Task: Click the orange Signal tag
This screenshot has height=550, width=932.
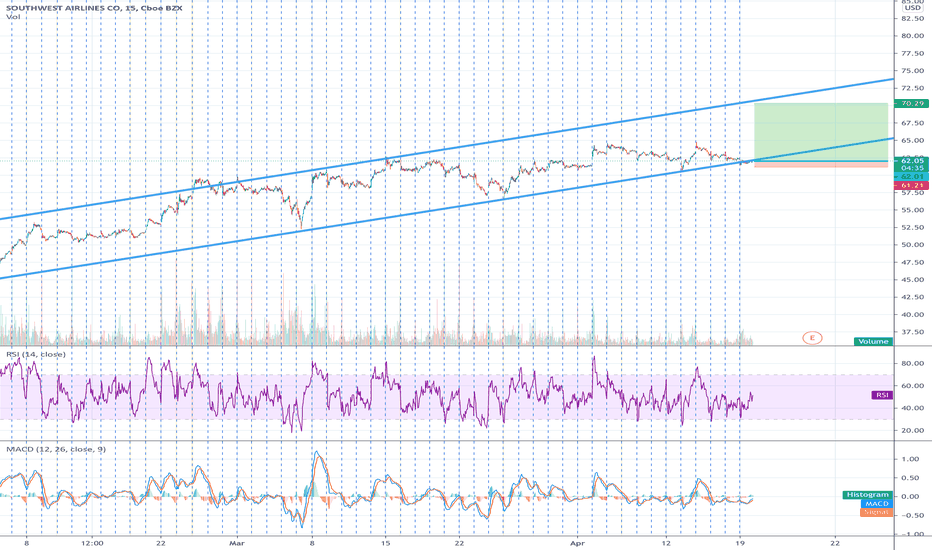Action: (x=876, y=512)
